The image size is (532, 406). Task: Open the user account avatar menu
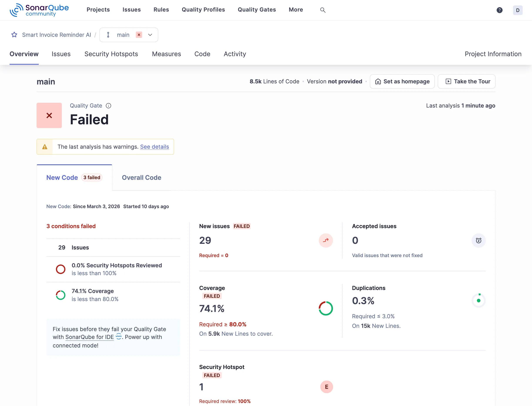pos(517,10)
